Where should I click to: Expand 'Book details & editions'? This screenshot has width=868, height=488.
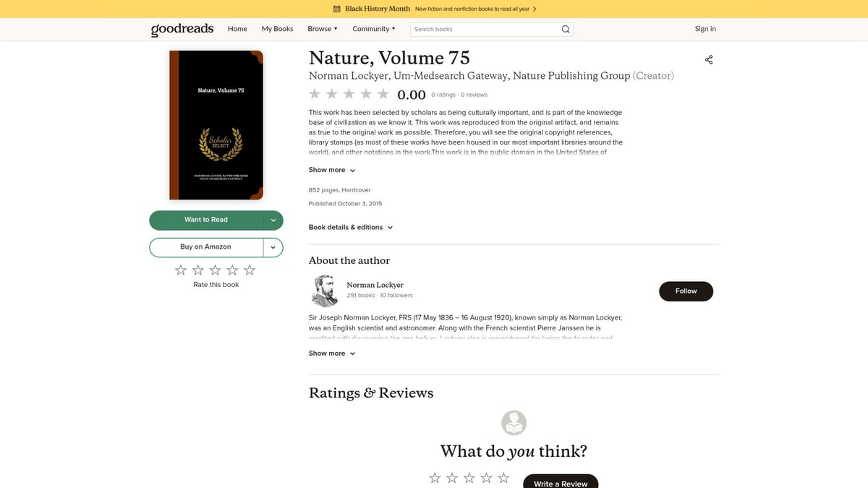(351, 227)
